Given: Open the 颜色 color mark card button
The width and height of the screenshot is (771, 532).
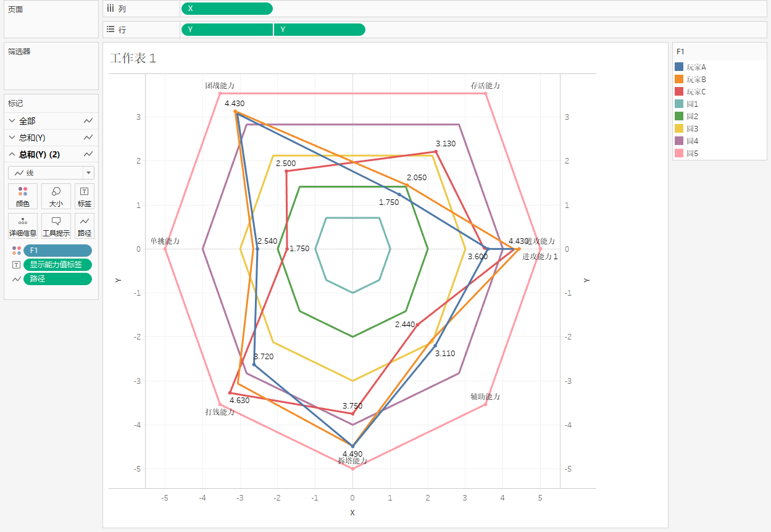Looking at the screenshot, I should [x=23, y=196].
